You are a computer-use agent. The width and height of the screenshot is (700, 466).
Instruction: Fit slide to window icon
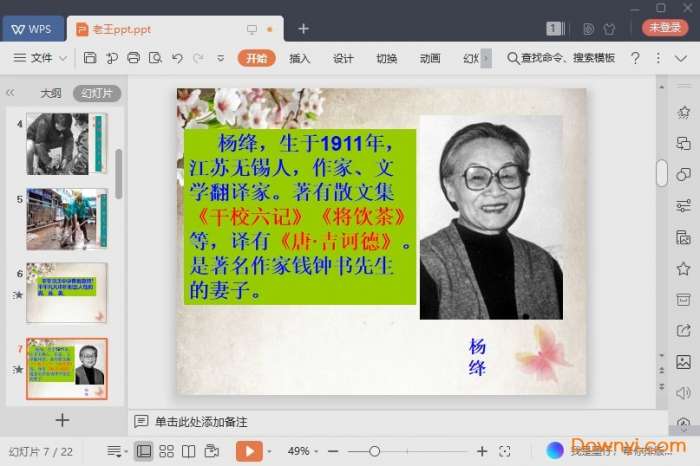click(505, 452)
